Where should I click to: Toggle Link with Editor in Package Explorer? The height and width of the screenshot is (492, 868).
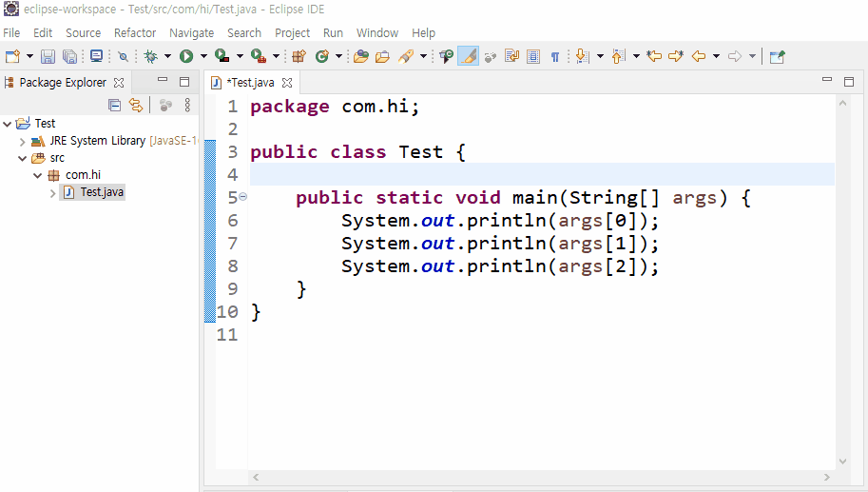pos(136,105)
